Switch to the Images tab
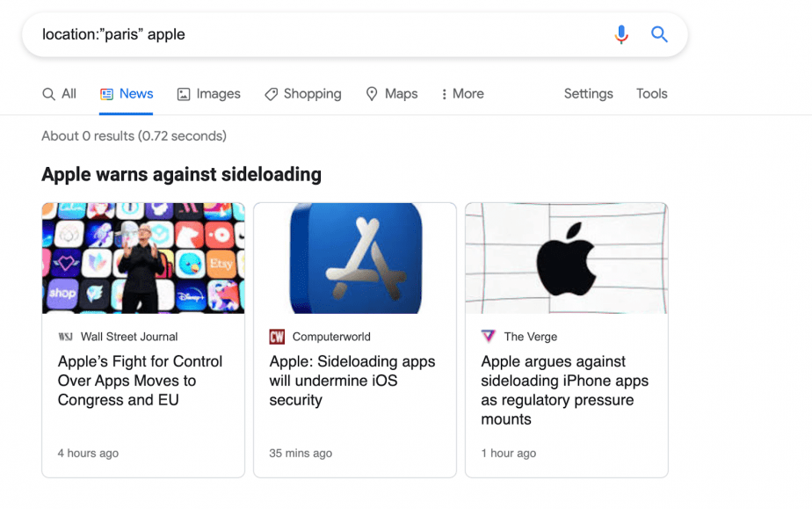 pos(208,94)
